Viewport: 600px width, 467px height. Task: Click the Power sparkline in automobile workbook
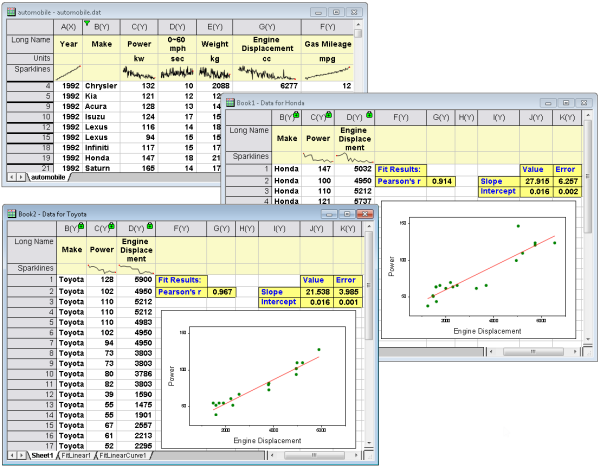142,72
